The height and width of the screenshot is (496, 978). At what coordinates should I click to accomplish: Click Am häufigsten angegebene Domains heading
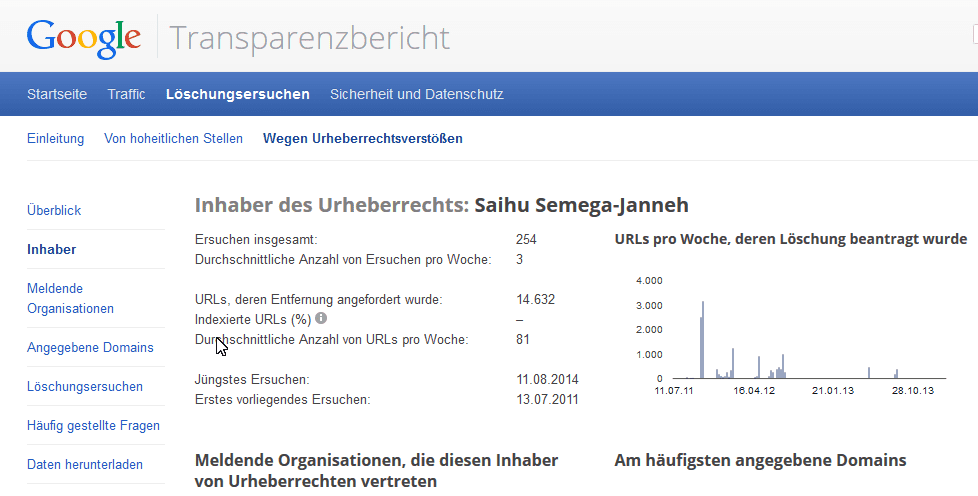coord(760,460)
